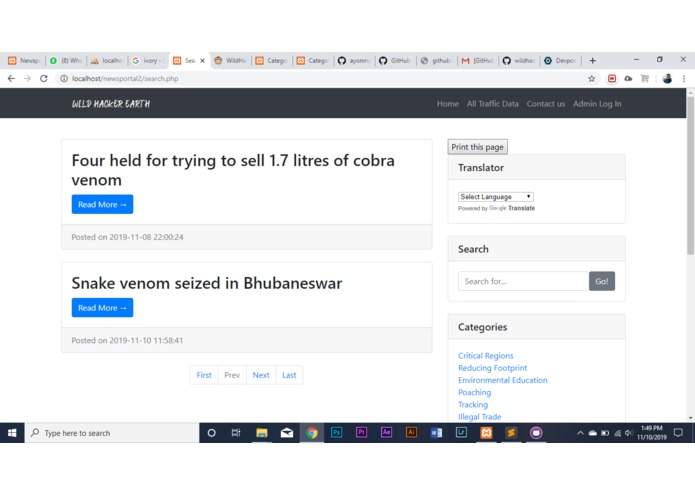Image resolution: width=695 pixels, height=494 pixels.
Task: Open the Mail app on the taskbar
Action: [287, 433]
